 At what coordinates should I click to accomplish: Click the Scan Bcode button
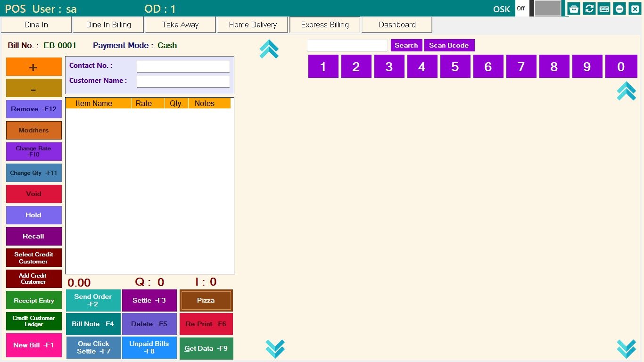tap(449, 45)
